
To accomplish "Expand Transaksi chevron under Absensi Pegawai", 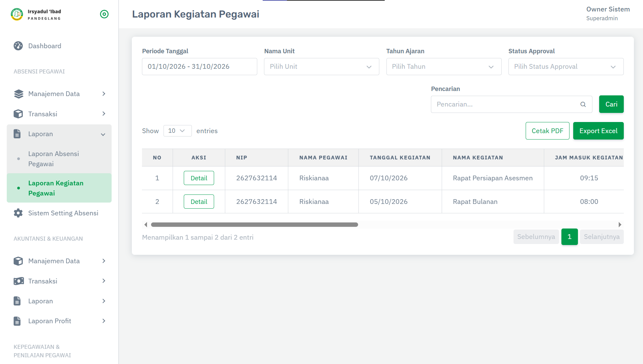I will [x=104, y=114].
